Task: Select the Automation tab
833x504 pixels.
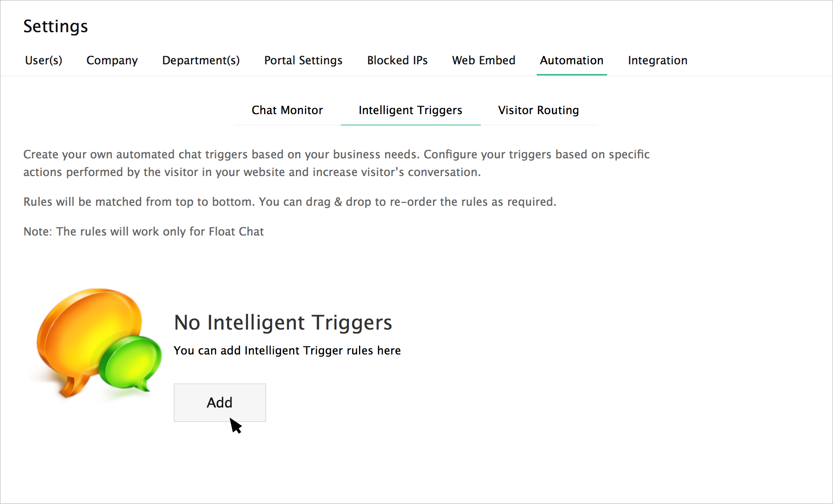Action: tap(571, 60)
